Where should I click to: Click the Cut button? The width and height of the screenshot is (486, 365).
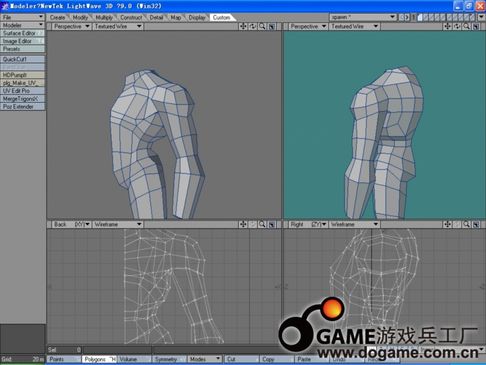(x=241, y=359)
